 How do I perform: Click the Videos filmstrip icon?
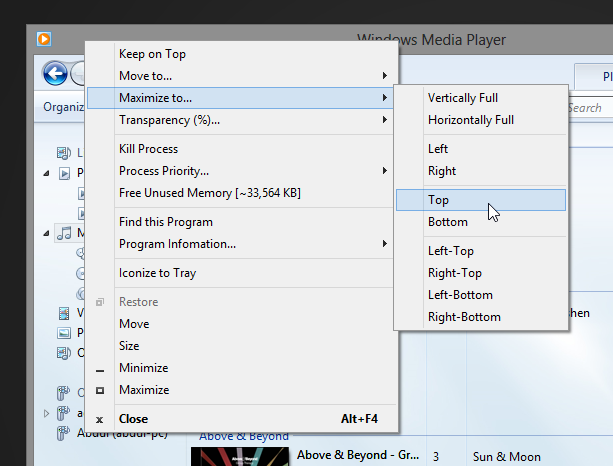pos(64,313)
